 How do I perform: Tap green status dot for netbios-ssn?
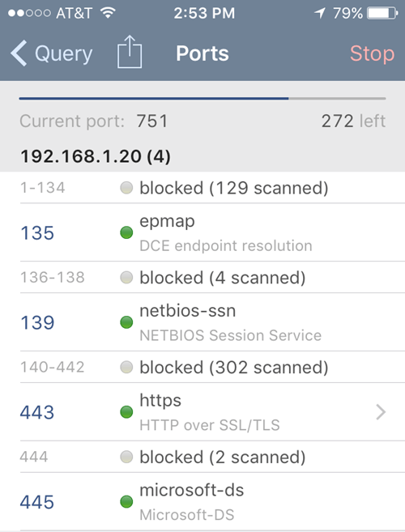coord(126,322)
